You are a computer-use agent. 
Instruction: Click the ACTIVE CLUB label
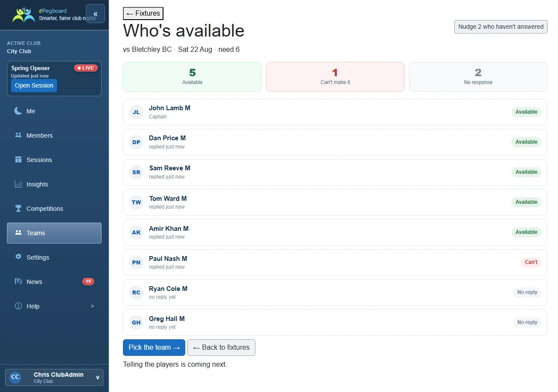pos(24,43)
